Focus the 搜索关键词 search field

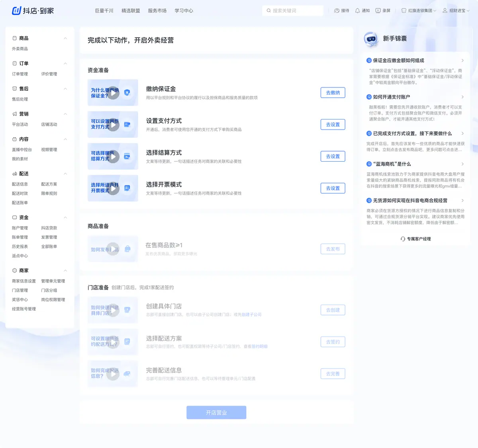[x=293, y=11]
